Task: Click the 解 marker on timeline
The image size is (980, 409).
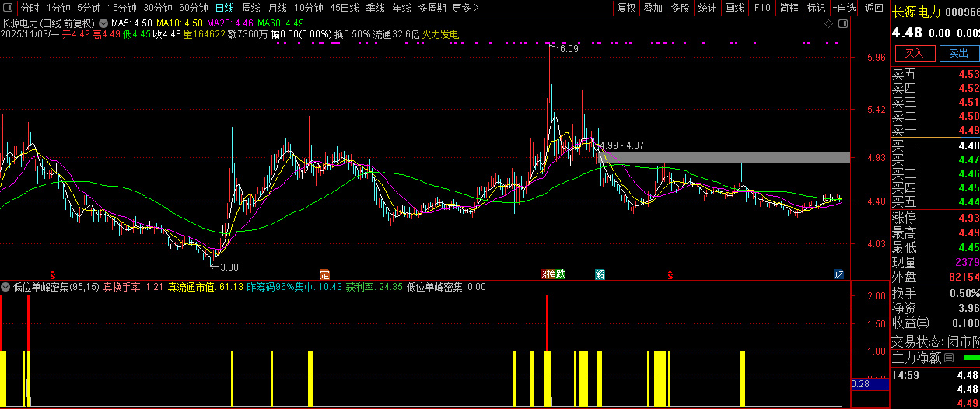Action: click(600, 274)
